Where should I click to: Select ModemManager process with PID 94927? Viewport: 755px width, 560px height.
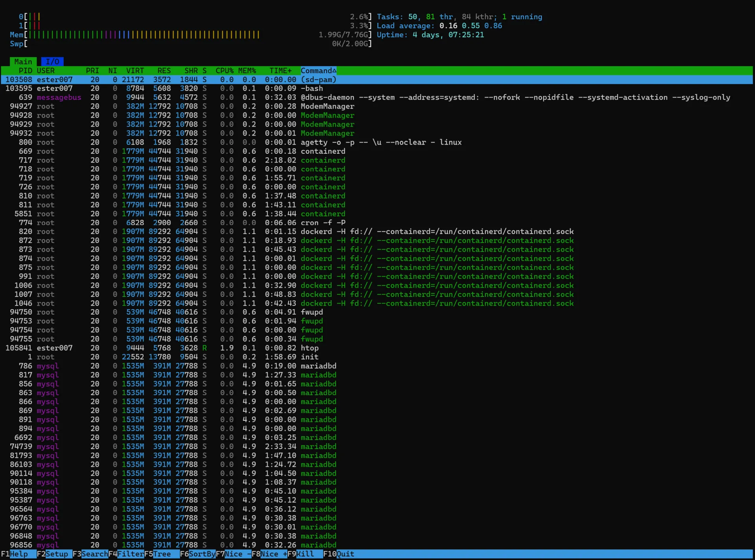coord(377,107)
